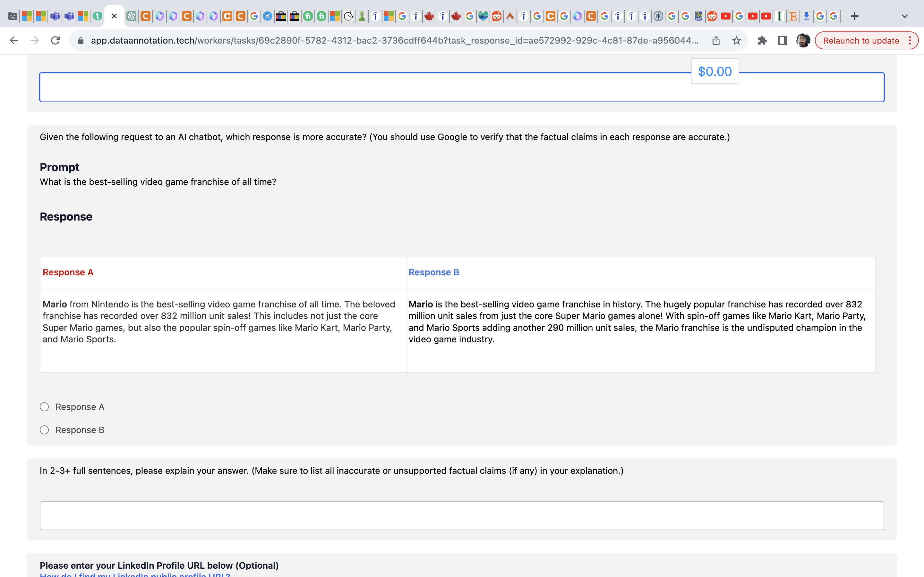Click the Relaunch to update button
This screenshot has width=924, height=577.
[861, 40]
